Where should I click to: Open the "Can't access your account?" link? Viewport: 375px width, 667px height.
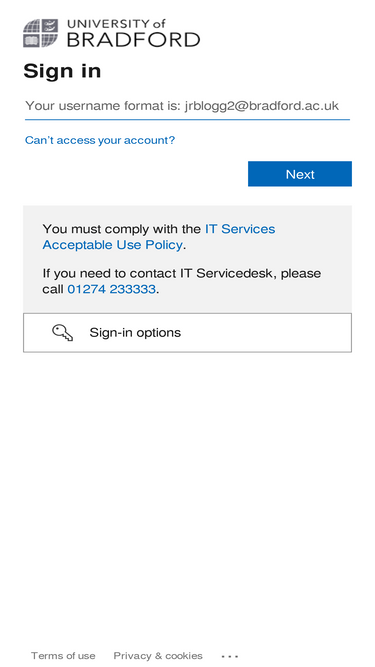coord(100,140)
